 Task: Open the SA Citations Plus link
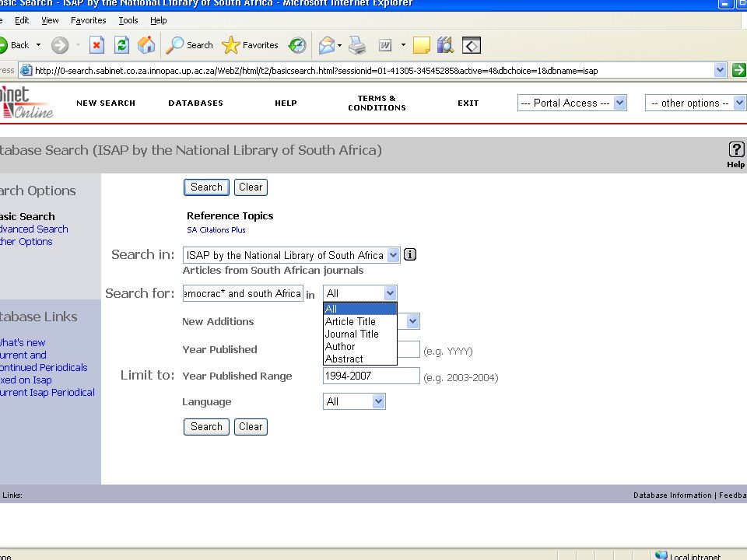[216, 229]
